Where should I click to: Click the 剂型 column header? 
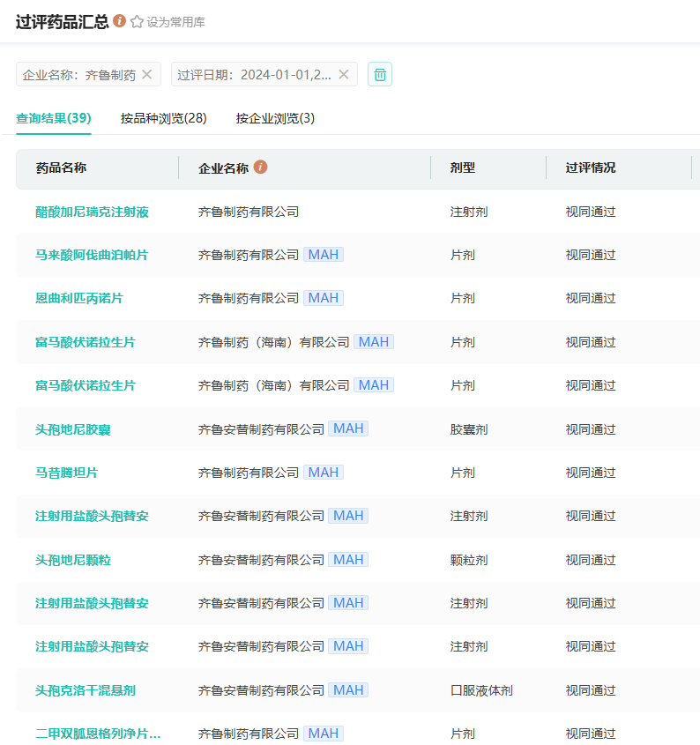[x=463, y=168]
